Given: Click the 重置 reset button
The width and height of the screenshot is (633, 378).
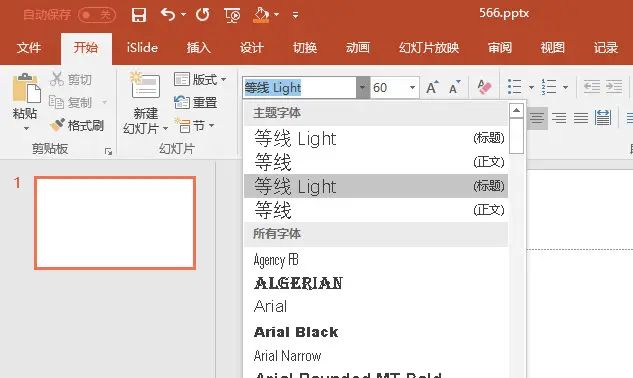Looking at the screenshot, I should pyautogui.click(x=195, y=102).
